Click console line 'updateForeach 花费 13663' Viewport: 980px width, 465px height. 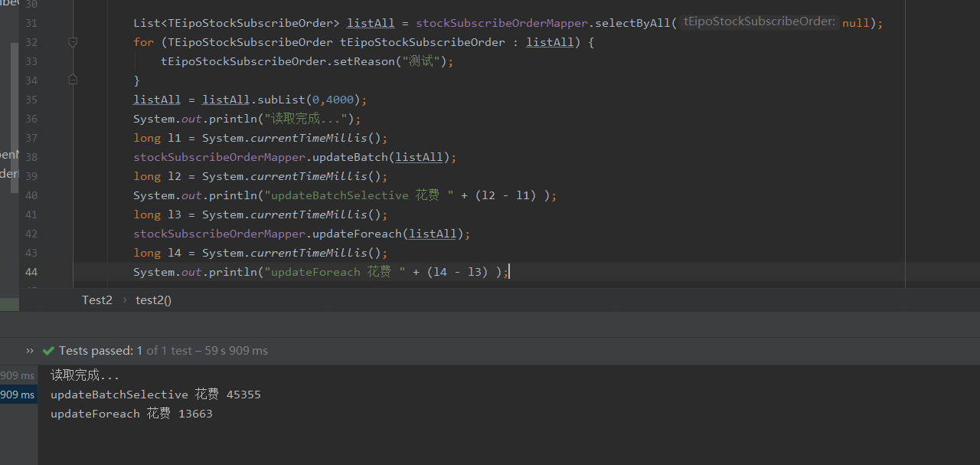pyautogui.click(x=132, y=414)
